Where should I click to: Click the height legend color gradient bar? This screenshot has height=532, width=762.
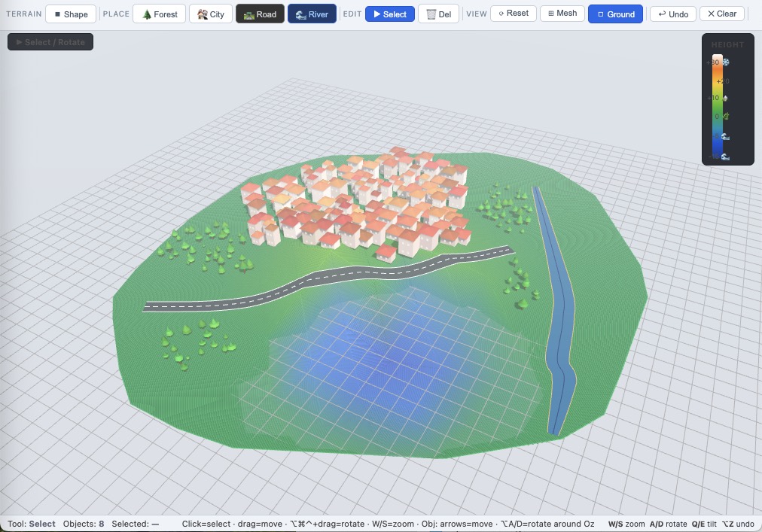tap(717, 108)
